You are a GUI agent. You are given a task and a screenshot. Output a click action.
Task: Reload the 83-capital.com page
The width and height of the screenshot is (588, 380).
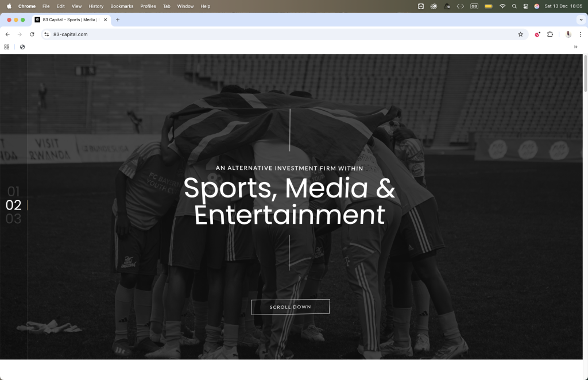32,34
